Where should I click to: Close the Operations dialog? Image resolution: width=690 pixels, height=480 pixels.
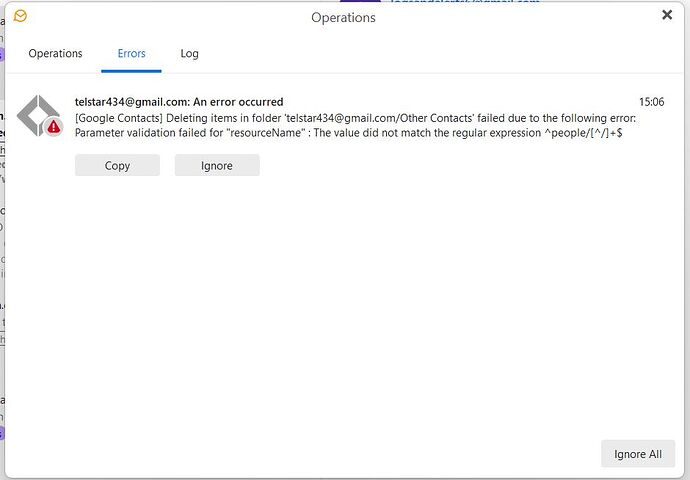pos(667,15)
